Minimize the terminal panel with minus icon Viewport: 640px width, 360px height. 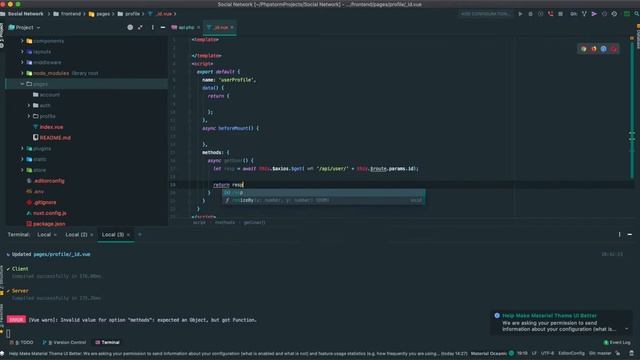click(x=629, y=234)
